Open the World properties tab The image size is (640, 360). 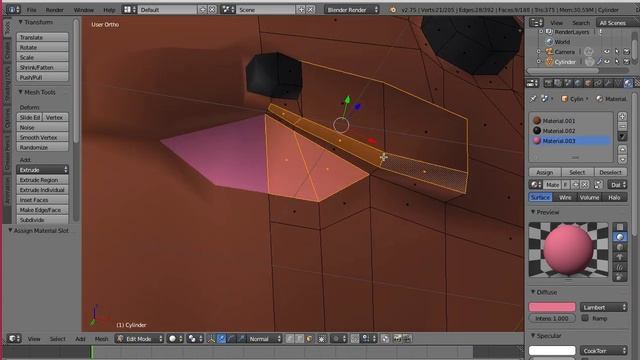click(578, 83)
